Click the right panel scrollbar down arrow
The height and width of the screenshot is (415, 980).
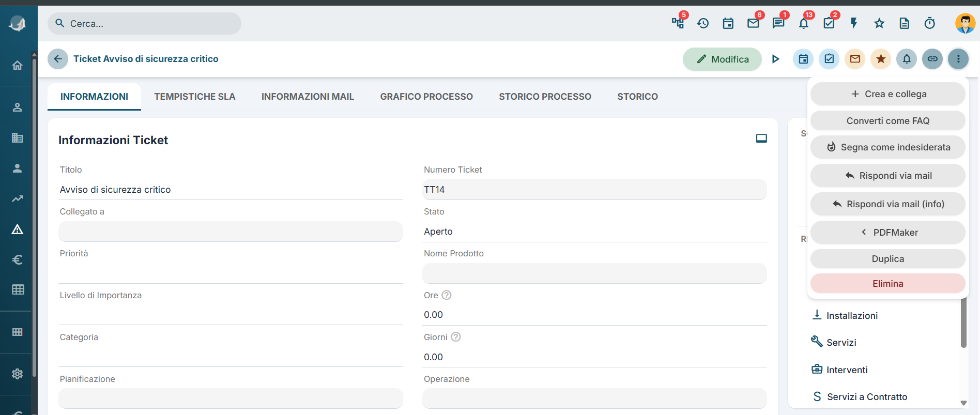pyautogui.click(x=963, y=403)
